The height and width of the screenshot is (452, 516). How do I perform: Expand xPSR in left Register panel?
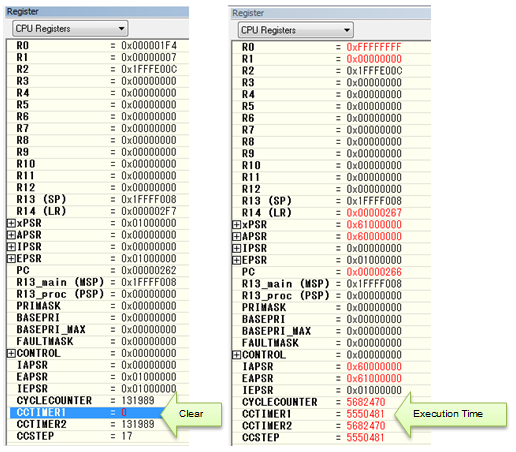(11, 223)
